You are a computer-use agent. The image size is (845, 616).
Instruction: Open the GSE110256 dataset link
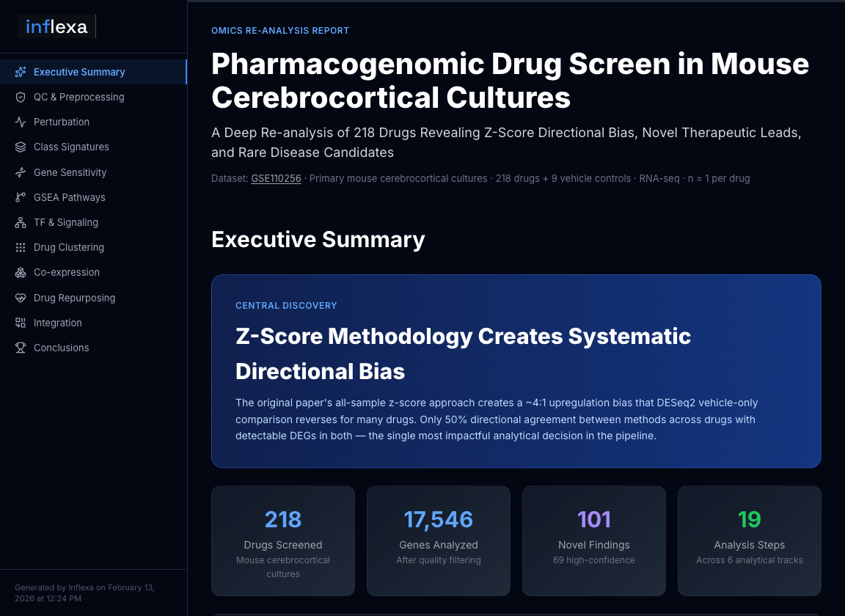[x=276, y=178]
